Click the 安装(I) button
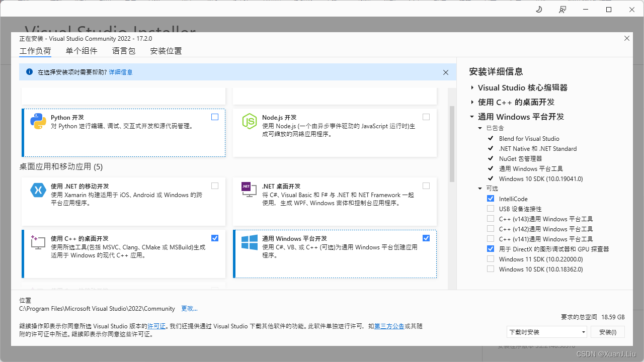Image resolution: width=644 pixels, height=362 pixels. point(607,332)
